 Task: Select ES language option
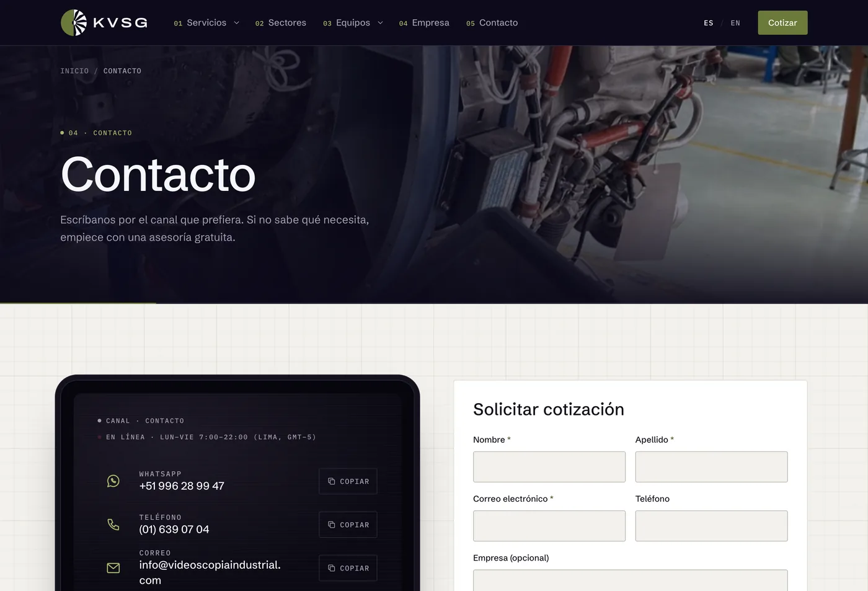[x=708, y=23]
